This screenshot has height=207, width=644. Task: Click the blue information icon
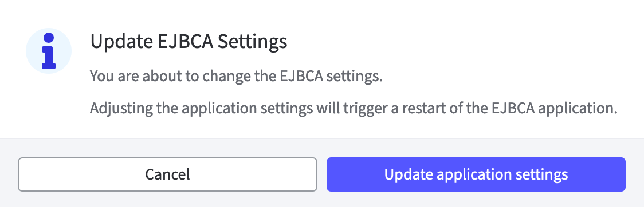49,51
